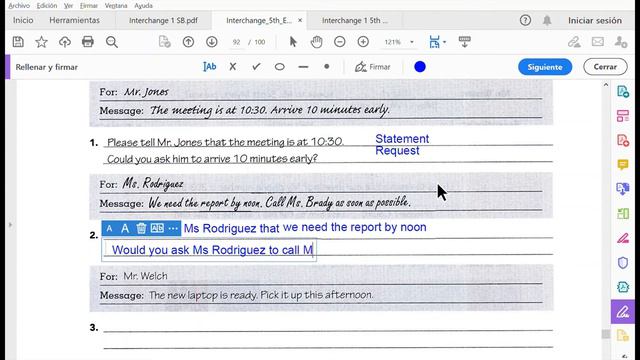Viewport: 640px width, 360px height.
Task: Go to next page with down arrow
Action: coord(211,42)
